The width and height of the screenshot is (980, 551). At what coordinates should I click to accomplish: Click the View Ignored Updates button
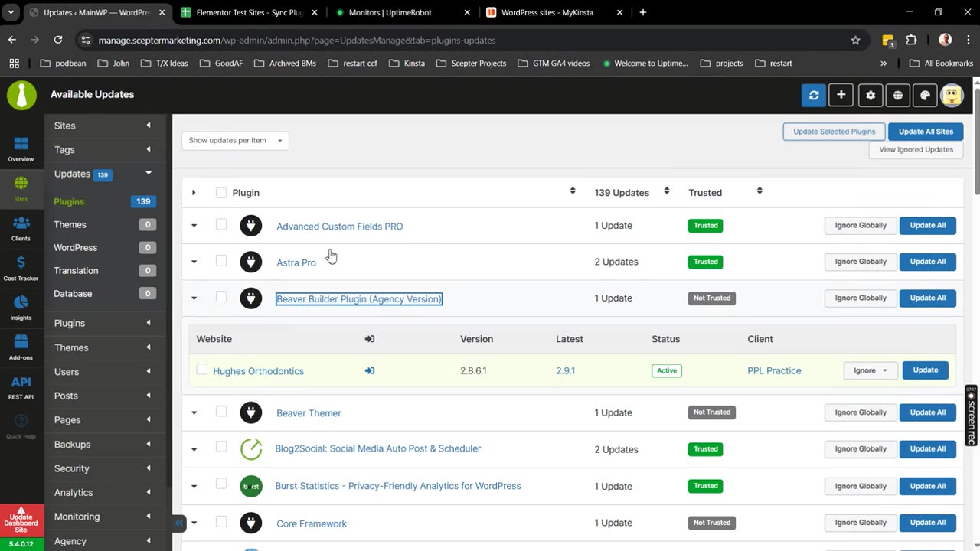pos(916,149)
